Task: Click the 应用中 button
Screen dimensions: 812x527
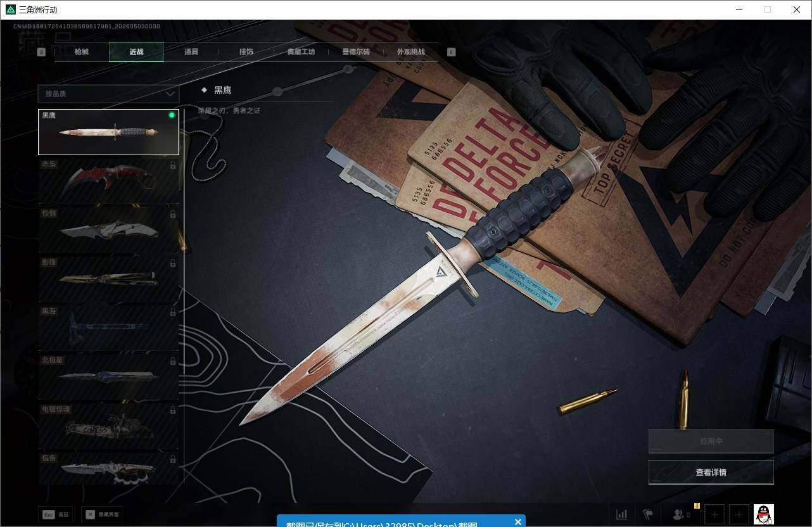Action: pyautogui.click(x=711, y=441)
